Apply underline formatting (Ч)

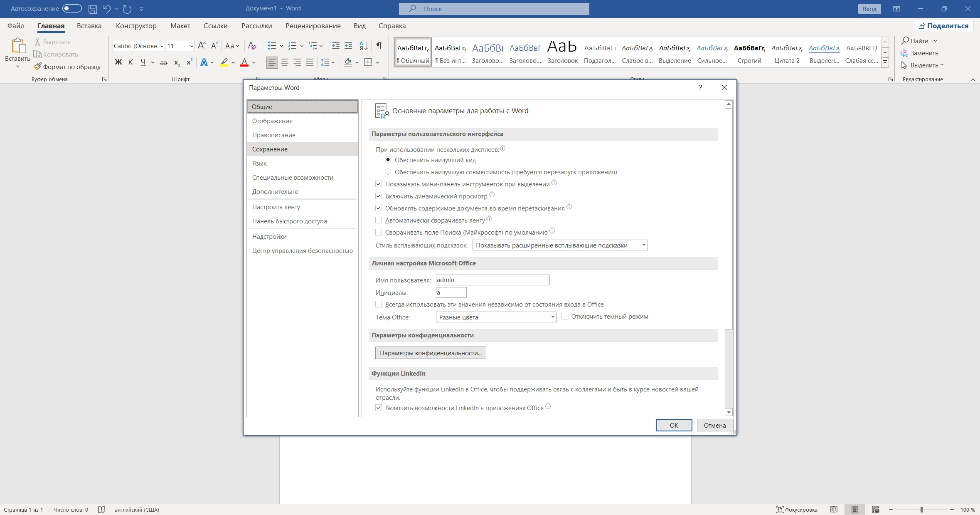143,62
